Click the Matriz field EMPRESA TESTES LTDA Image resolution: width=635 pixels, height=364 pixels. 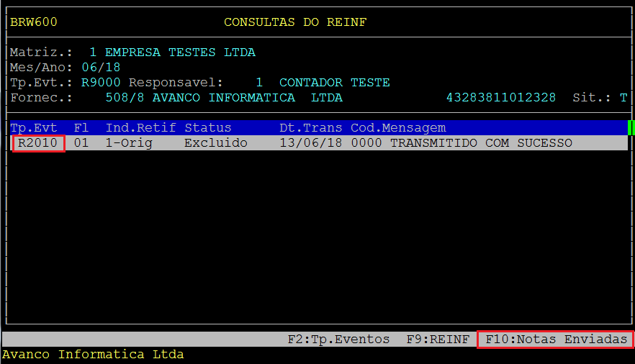(180, 53)
